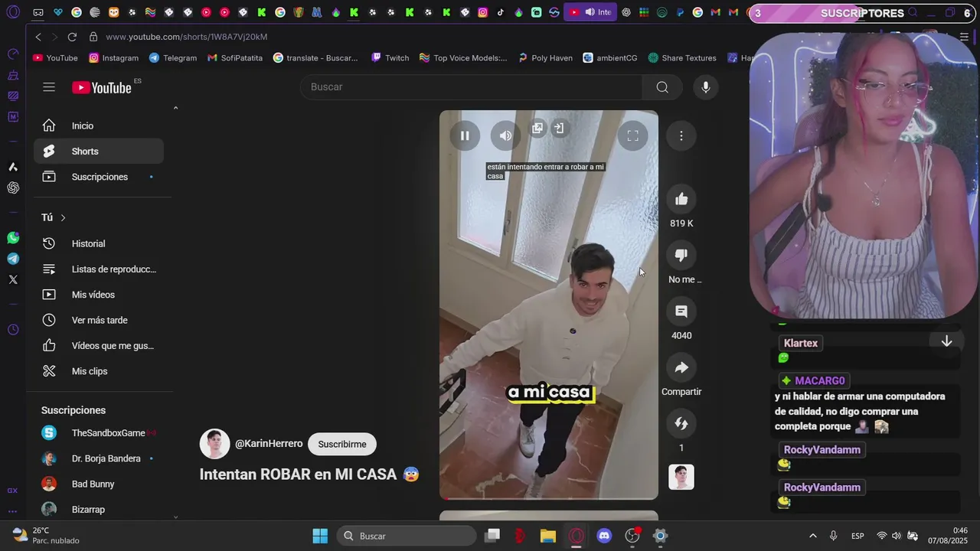The width and height of the screenshot is (980, 551).
Task: Open Inicio in the YouTube sidebar
Action: pyautogui.click(x=99, y=126)
